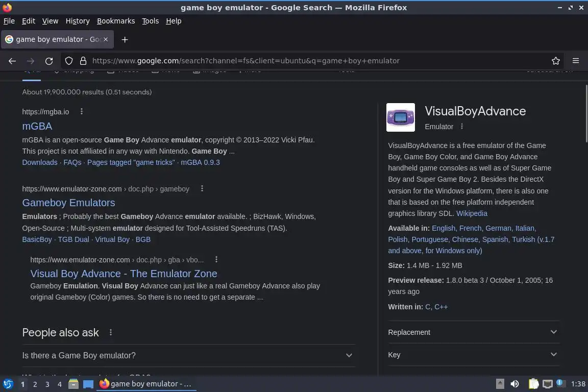Open a new tab with the plus button

coord(125,39)
